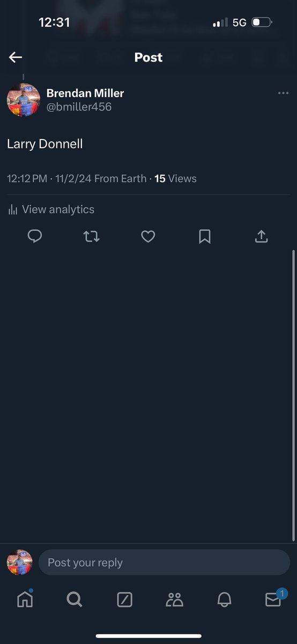Screen dimensions: 297x644
Task: Tap the 15 Views count
Action: click(x=175, y=179)
